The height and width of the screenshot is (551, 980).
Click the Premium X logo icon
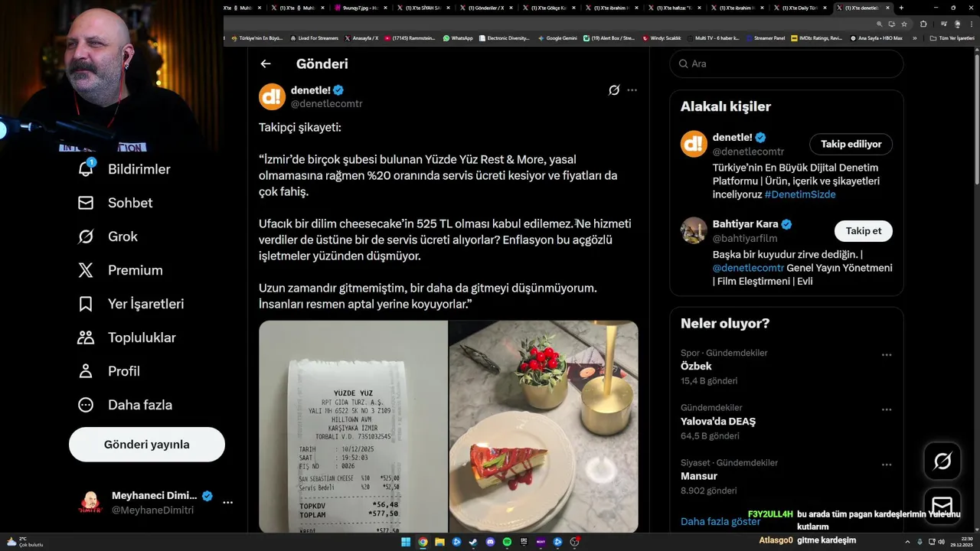coord(86,270)
